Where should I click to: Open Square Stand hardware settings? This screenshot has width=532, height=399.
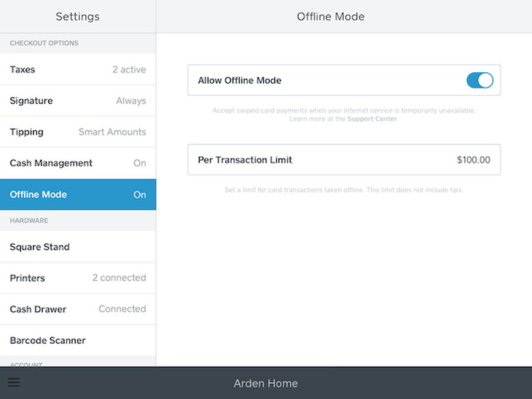point(78,247)
